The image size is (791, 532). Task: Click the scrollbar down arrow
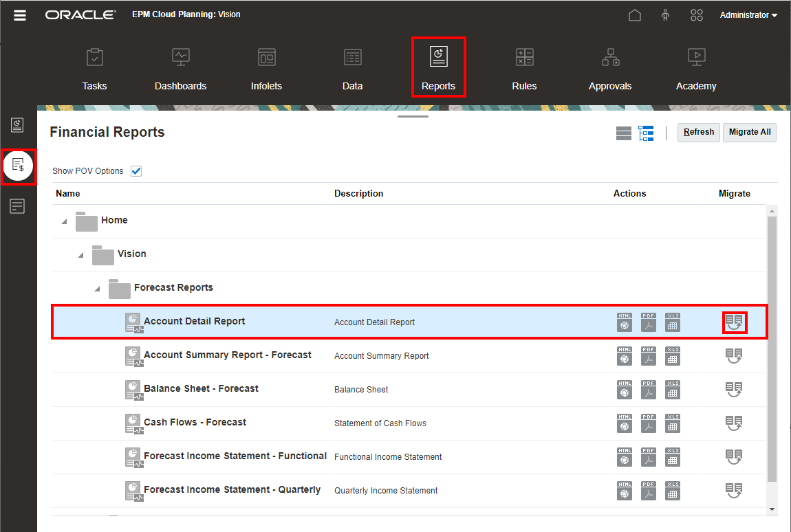tap(772, 509)
